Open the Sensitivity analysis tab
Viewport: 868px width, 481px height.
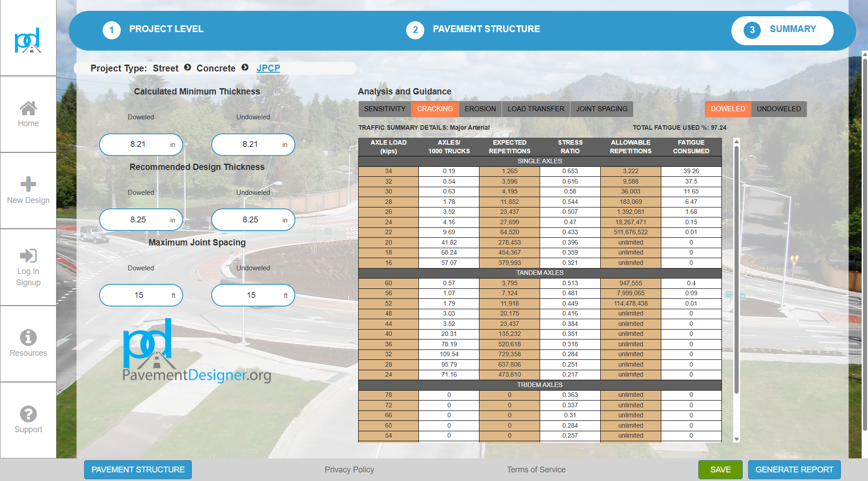(x=384, y=109)
